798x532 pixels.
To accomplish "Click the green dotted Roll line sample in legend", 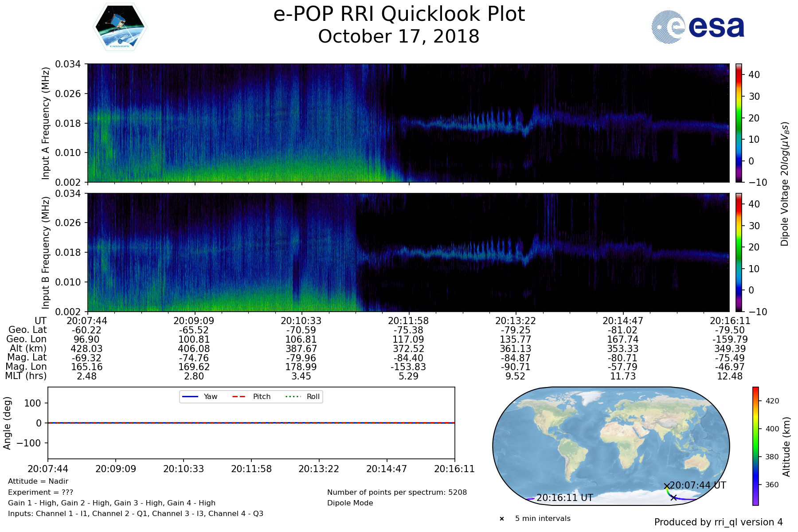I will (x=293, y=396).
